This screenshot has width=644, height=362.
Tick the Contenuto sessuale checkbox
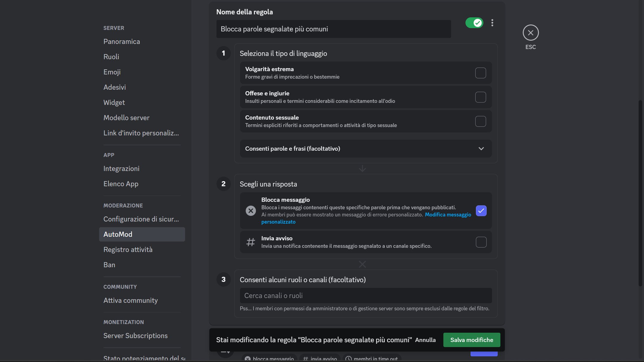coord(480,121)
